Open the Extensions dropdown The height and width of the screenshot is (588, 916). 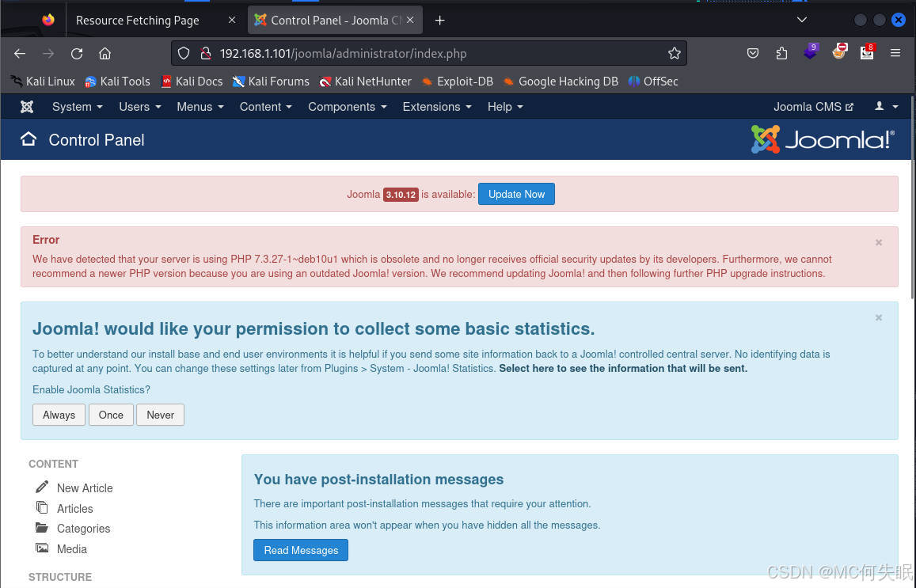[436, 107]
